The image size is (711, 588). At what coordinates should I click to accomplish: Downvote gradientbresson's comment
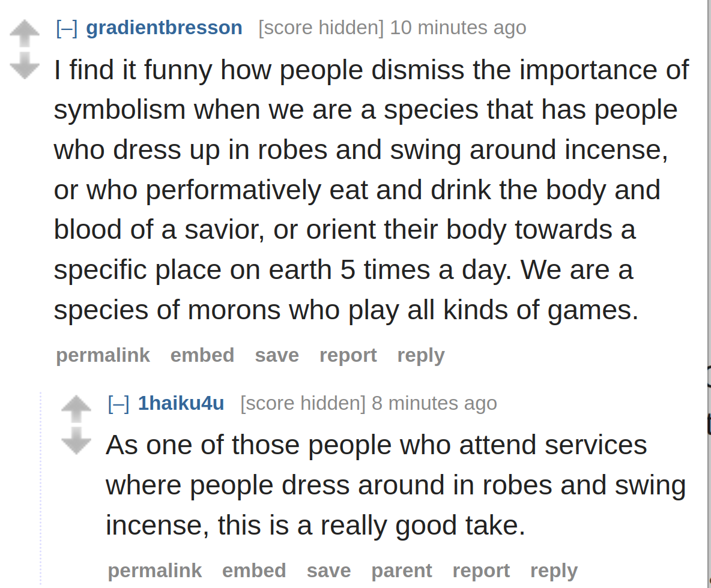25,65
